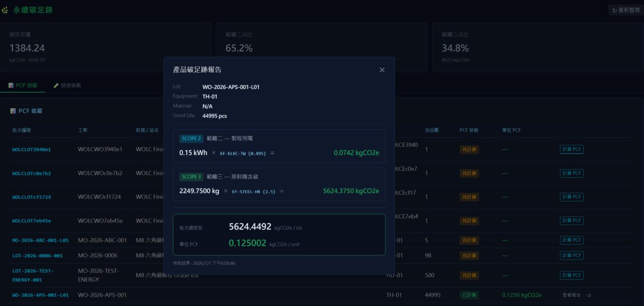Viewport: 644px width, 306px height.
Task: Click the 5624.4492 batch total emission value
Action: coord(250,227)
